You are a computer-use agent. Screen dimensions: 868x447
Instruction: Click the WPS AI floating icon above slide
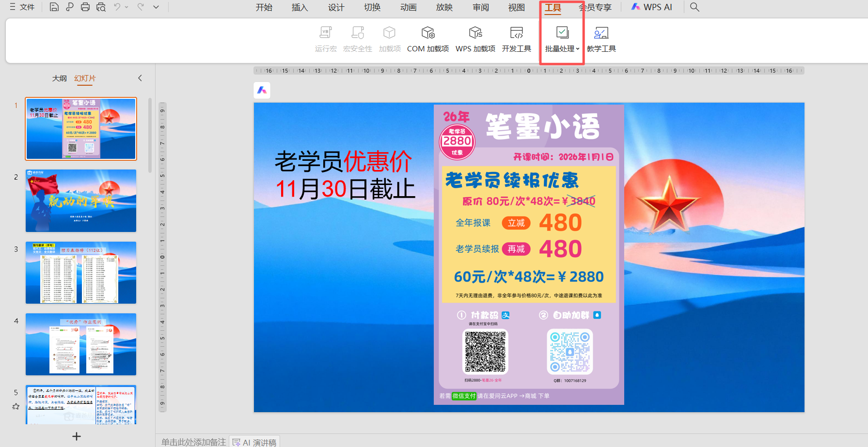point(262,90)
